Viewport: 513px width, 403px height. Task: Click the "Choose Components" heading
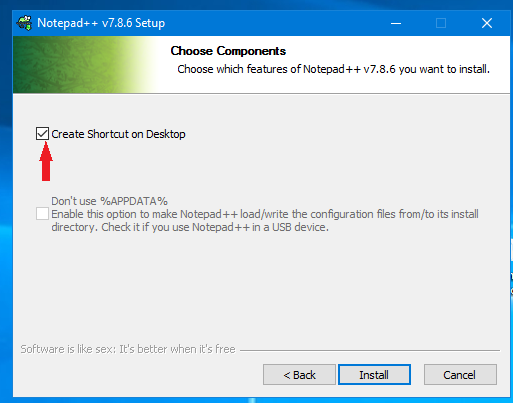(228, 51)
